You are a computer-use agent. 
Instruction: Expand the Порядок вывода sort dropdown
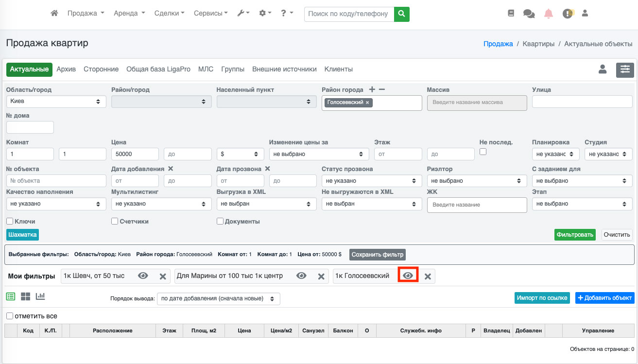[x=218, y=298]
